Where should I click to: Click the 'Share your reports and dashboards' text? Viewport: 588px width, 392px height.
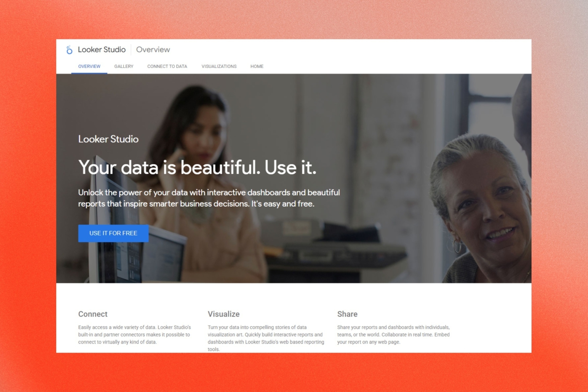(393, 335)
